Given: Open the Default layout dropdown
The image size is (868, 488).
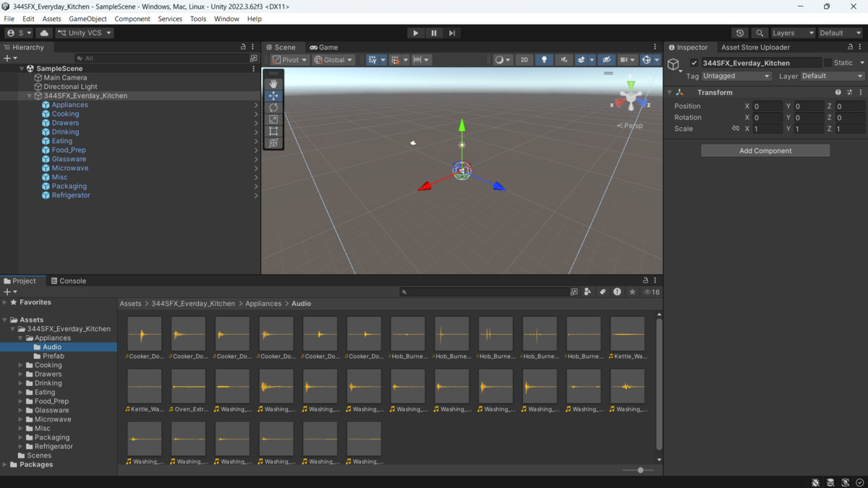Looking at the screenshot, I should click(841, 33).
